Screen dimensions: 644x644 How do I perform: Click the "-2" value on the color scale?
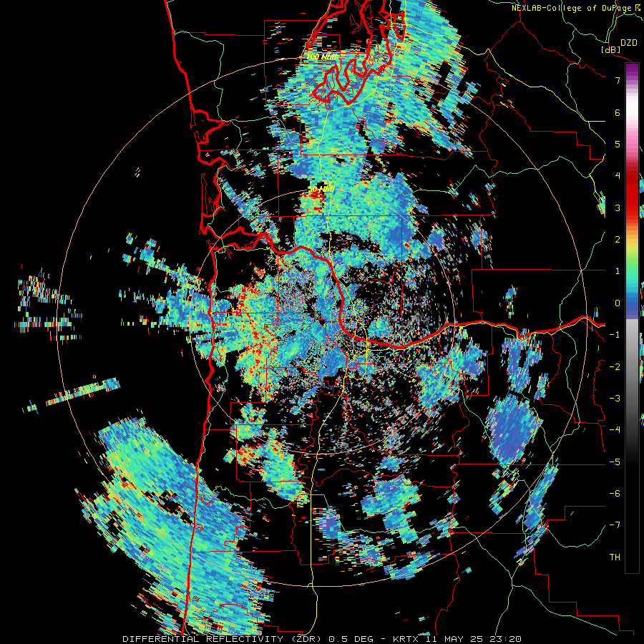point(615,367)
